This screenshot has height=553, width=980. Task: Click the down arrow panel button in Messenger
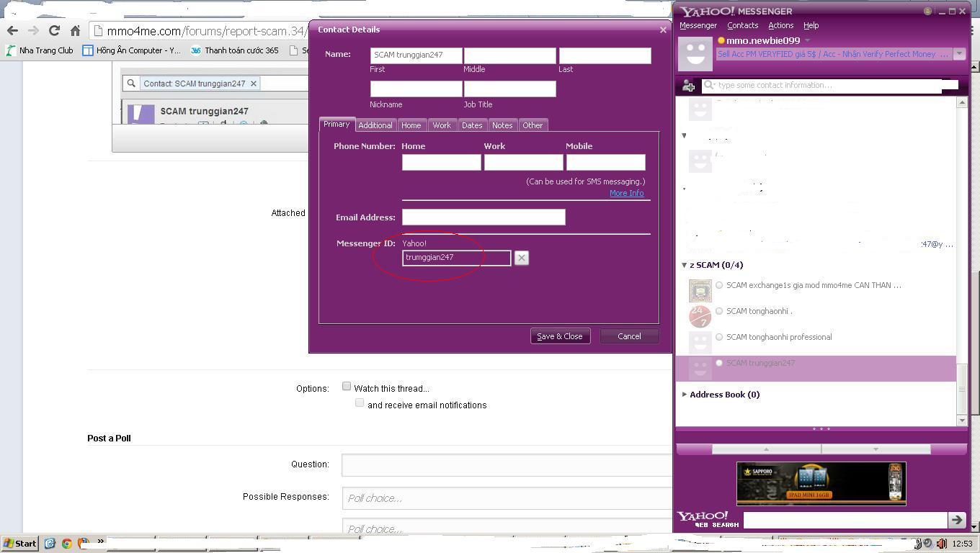point(876,449)
